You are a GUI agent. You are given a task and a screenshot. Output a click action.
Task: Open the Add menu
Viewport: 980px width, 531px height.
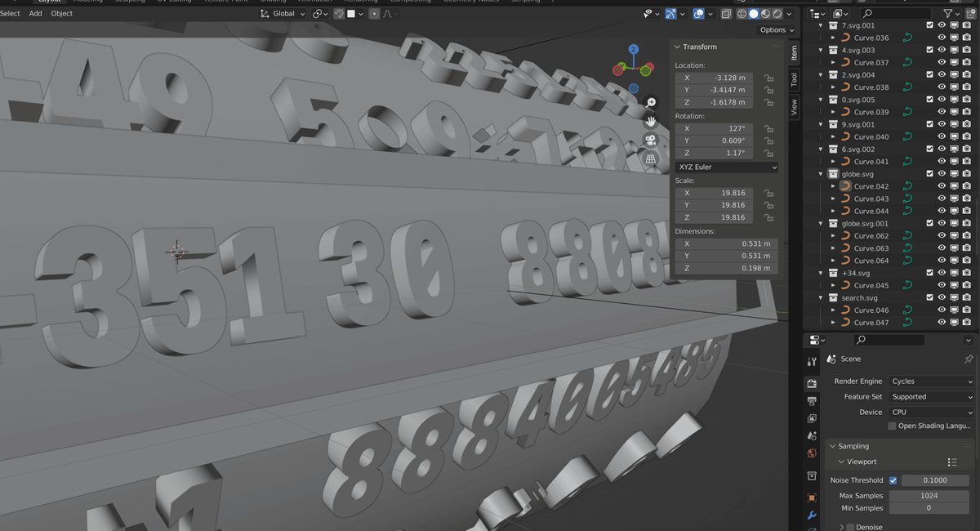[x=34, y=13]
